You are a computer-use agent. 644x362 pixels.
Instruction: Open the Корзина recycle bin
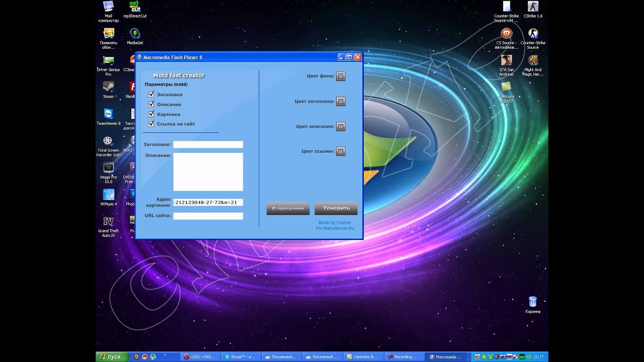coord(533,305)
